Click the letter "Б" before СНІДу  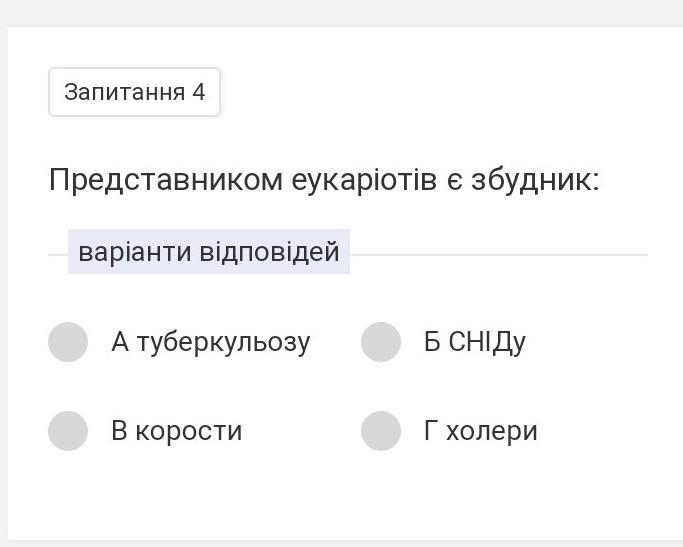point(432,342)
